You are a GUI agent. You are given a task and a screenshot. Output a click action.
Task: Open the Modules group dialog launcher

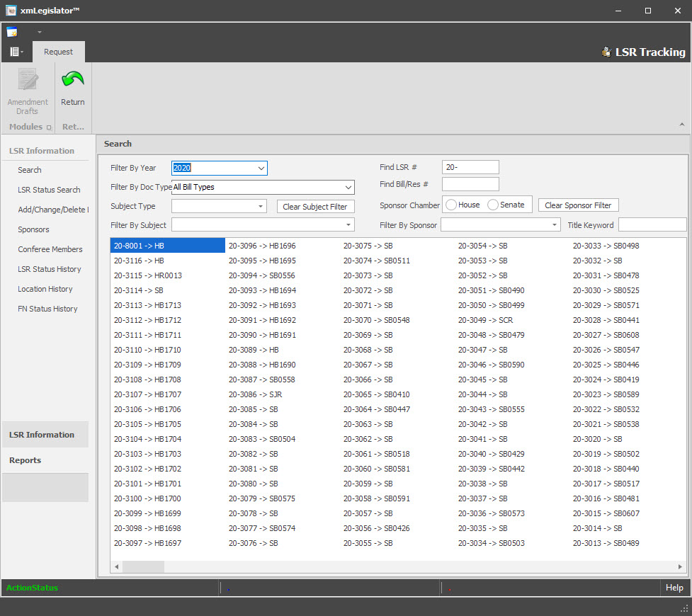(49, 127)
